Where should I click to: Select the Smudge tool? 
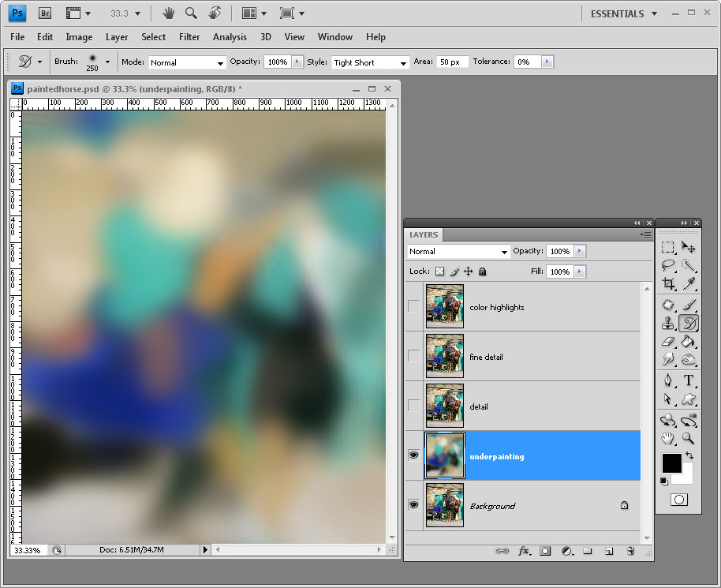(668, 359)
